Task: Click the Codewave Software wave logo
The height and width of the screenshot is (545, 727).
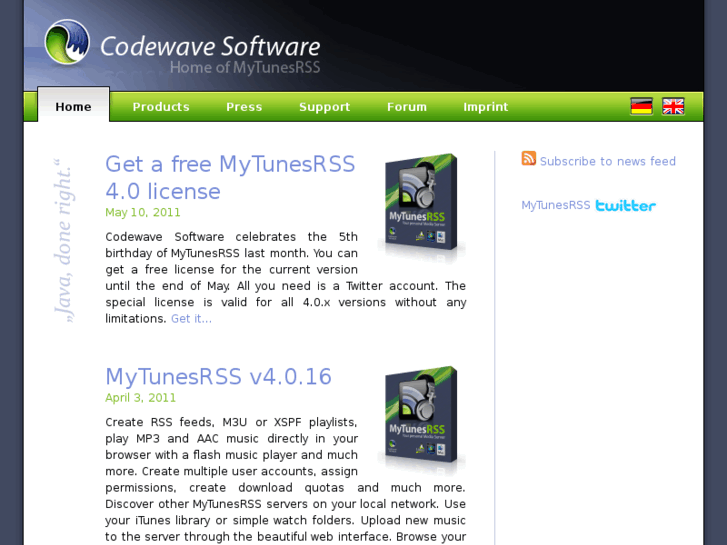Action: point(67,42)
